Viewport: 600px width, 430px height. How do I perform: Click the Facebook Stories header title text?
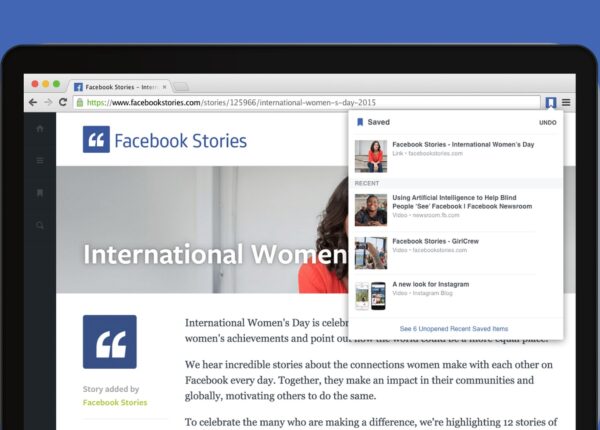click(181, 140)
